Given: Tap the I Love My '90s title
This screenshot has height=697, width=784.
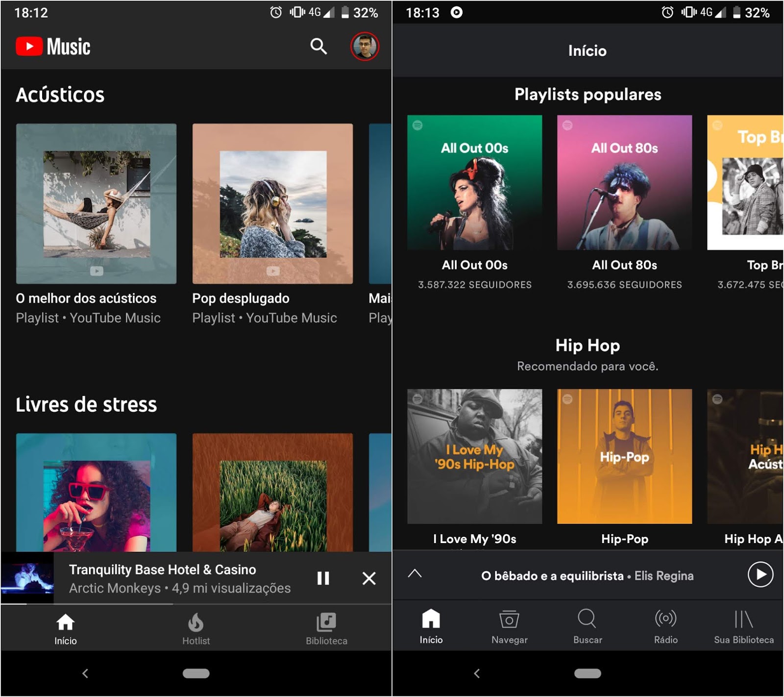Looking at the screenshot, I should click(x=475, y=539).
